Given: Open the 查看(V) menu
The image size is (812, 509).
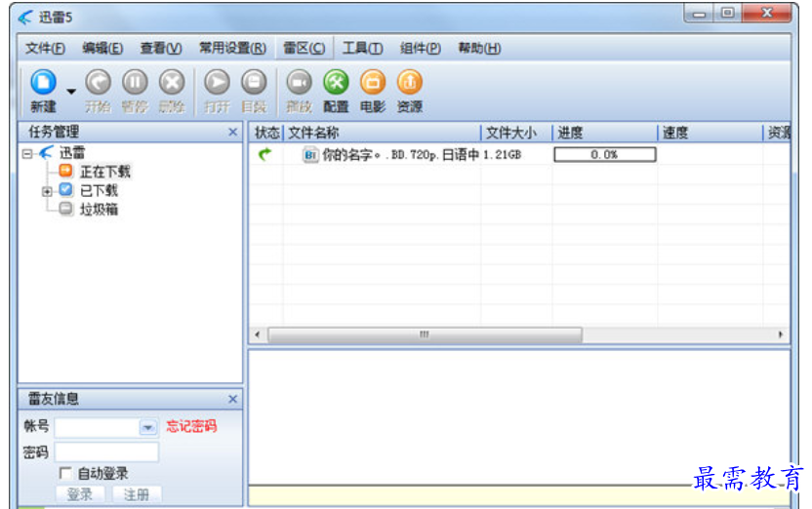Looking at the screenshot, I should click(161, 48).
